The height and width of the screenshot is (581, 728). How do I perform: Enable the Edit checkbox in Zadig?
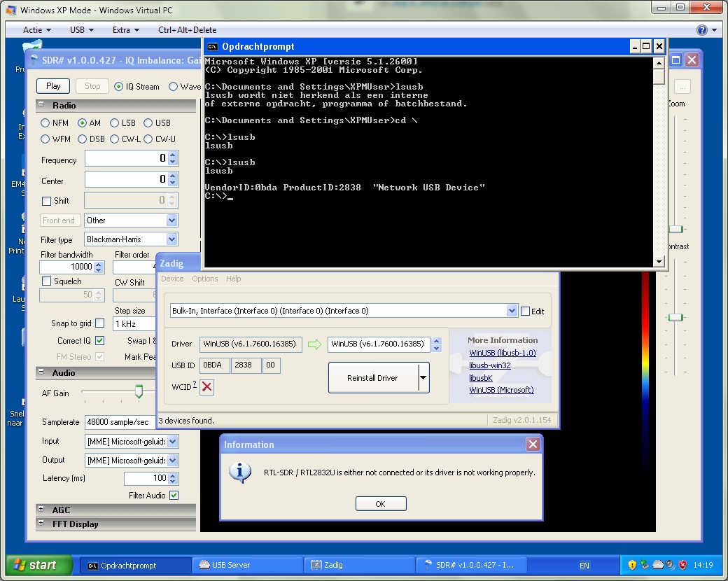[x=526, y=311]
